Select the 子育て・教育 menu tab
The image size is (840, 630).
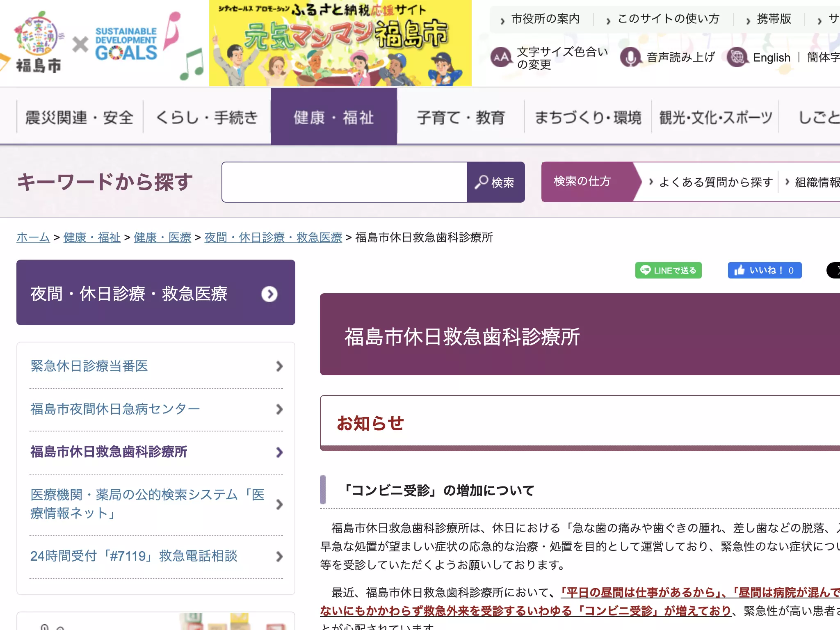(461, 118)
